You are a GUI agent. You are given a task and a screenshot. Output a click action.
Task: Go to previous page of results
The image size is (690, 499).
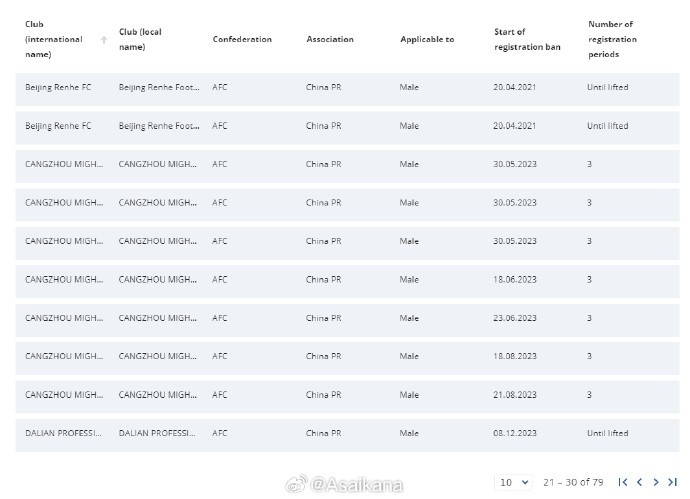tap(640, 483)
